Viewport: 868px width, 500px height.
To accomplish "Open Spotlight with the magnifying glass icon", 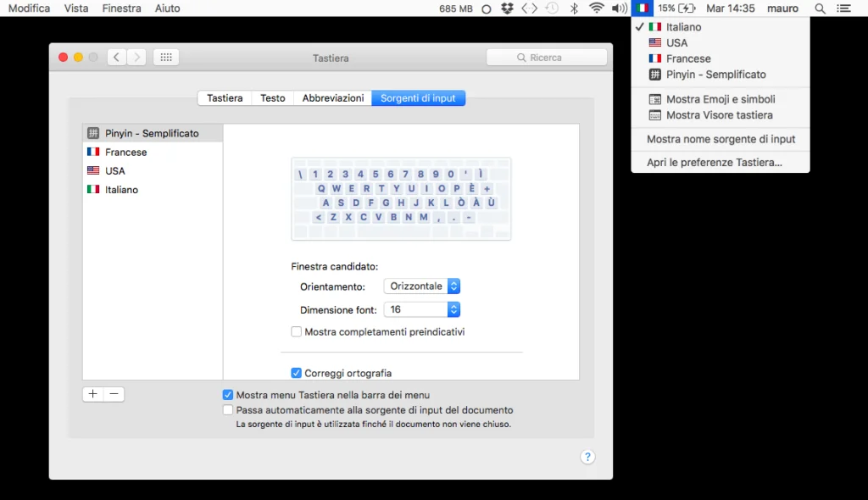I will pyautogui.click(x=819, y=8).
